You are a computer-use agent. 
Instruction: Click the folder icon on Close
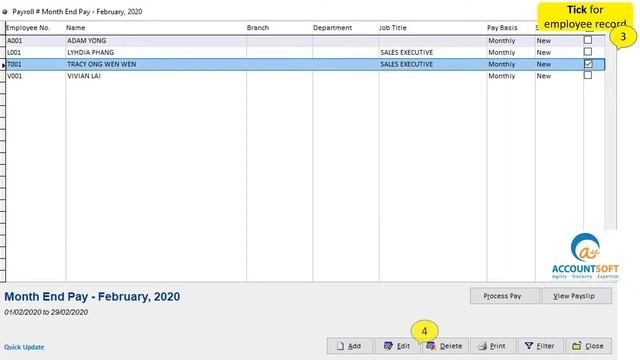(577, 346)
